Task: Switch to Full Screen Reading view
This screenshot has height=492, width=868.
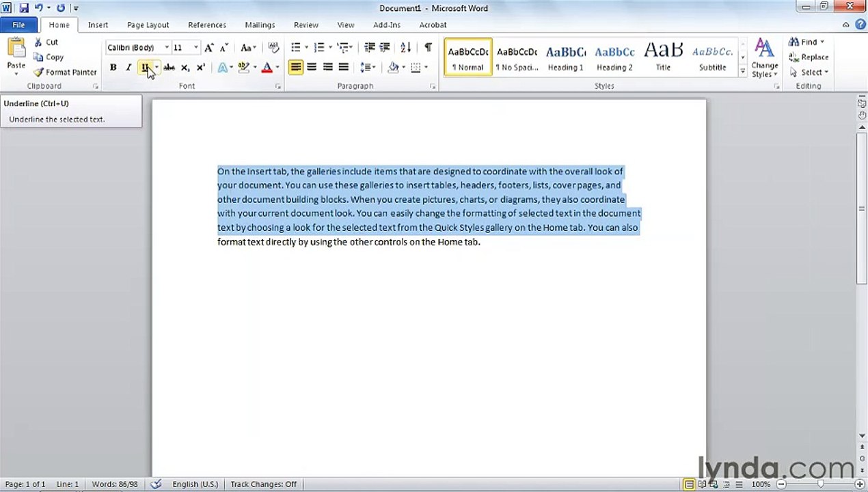Action: pyautogui.click(x=702, y=484)
